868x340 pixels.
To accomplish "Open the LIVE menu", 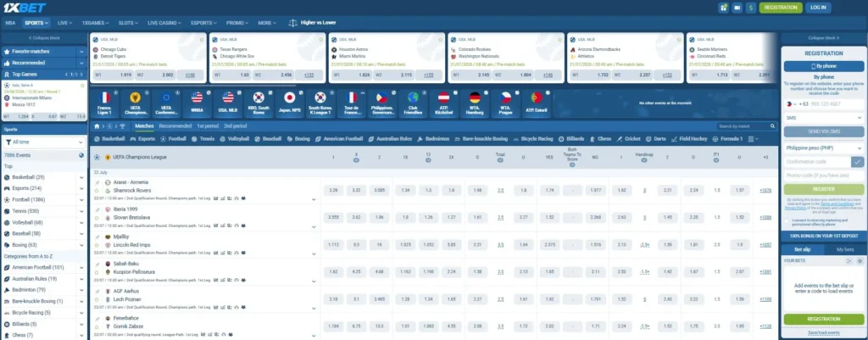I will (x=64, y=23).
